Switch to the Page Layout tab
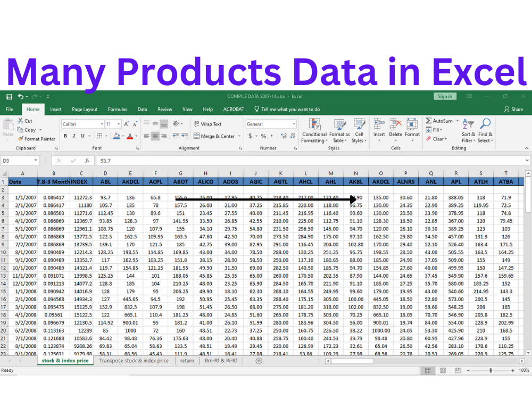This screenshot has height=399, width=532. pyautogui.click(x=85, y=109)
